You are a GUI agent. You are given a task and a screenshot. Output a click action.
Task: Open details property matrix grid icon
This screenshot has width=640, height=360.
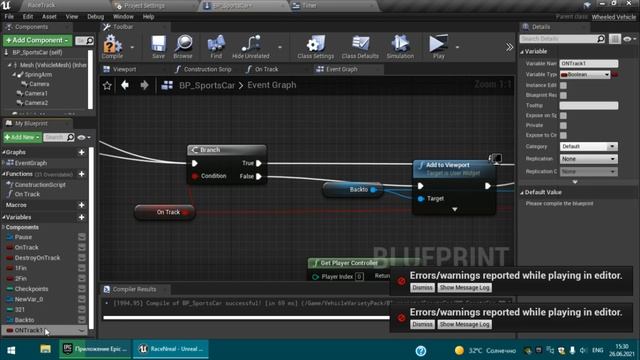615,39
